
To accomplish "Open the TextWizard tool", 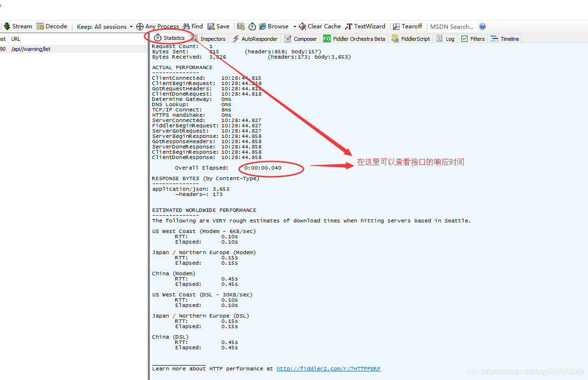I will (x=365, y=26).
